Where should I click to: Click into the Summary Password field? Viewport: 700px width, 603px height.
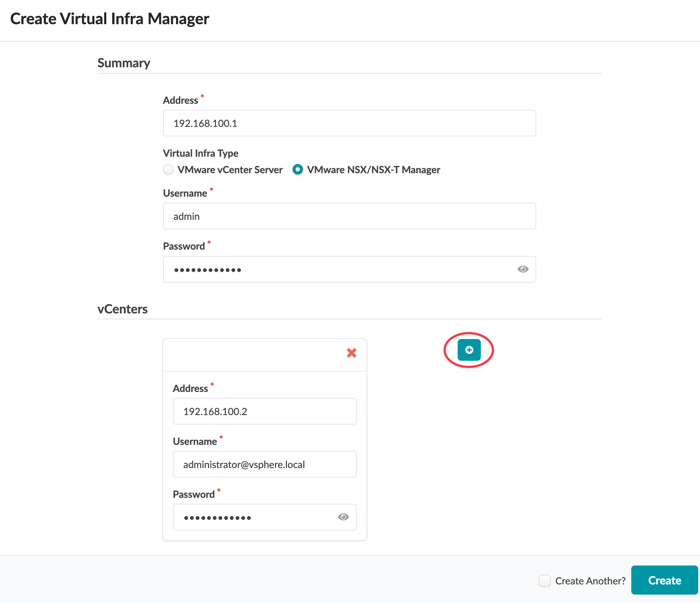point(337,269)
